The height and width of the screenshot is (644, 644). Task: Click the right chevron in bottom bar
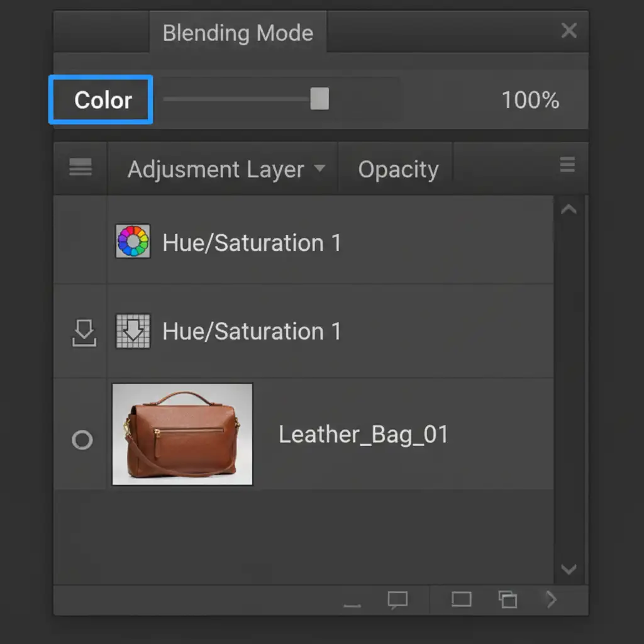(552, 599)
